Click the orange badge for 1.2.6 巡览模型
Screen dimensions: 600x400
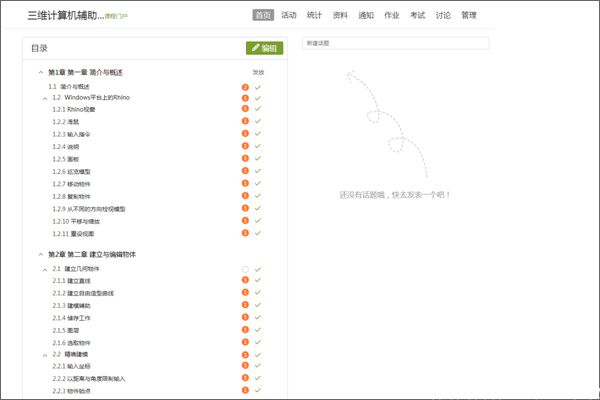pos(245,172)
